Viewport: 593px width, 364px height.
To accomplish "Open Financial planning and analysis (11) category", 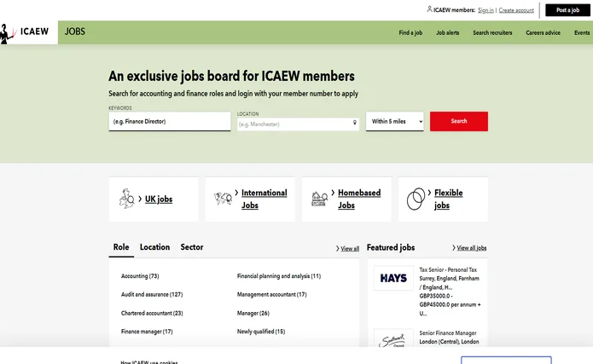I will [279, 276].
